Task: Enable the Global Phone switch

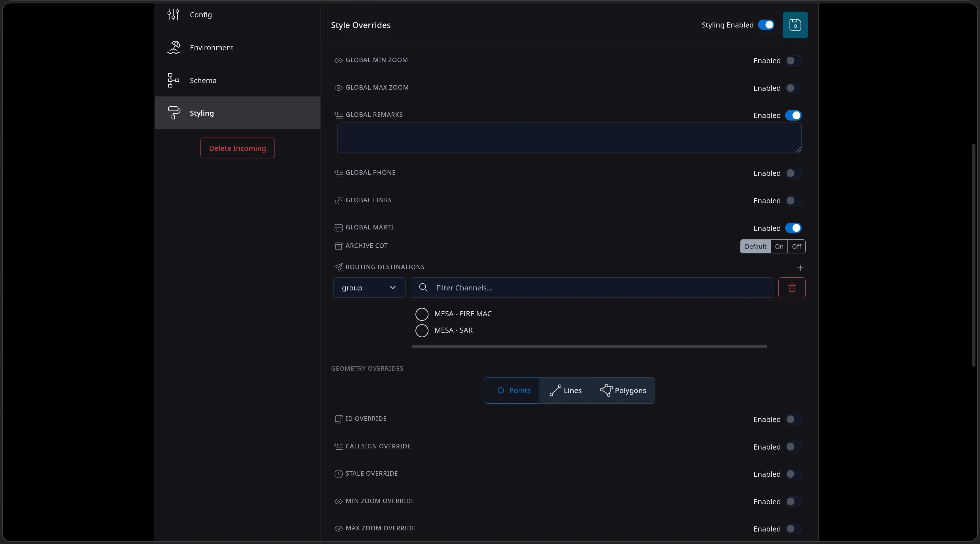Action: tap(793, 173)
